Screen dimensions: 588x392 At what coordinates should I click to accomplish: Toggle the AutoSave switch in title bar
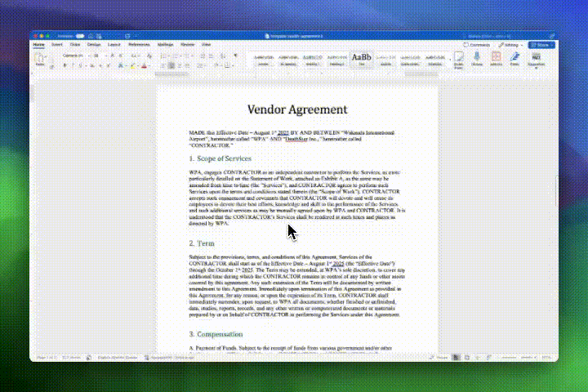pos(80,36)
